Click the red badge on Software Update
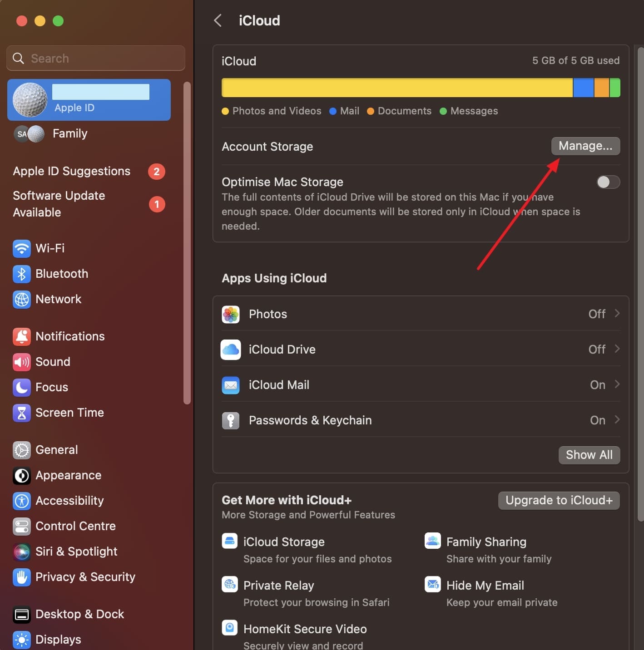 pos(157,204)
